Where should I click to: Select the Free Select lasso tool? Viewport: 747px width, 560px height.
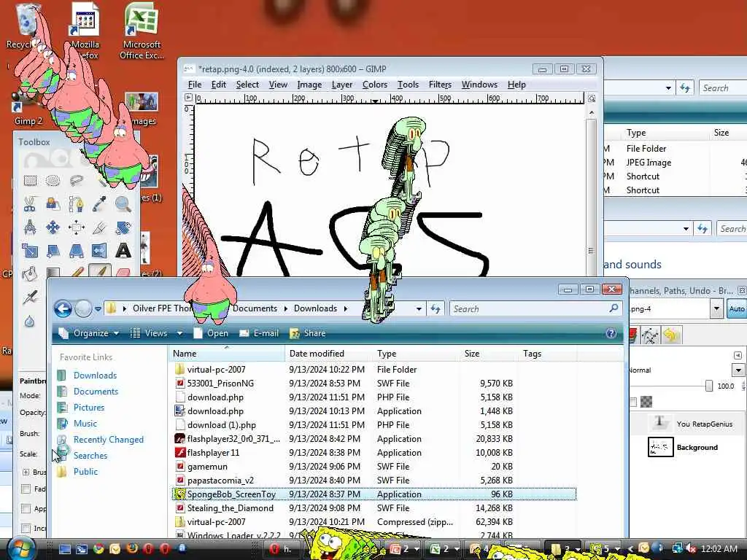click(76, 181)
